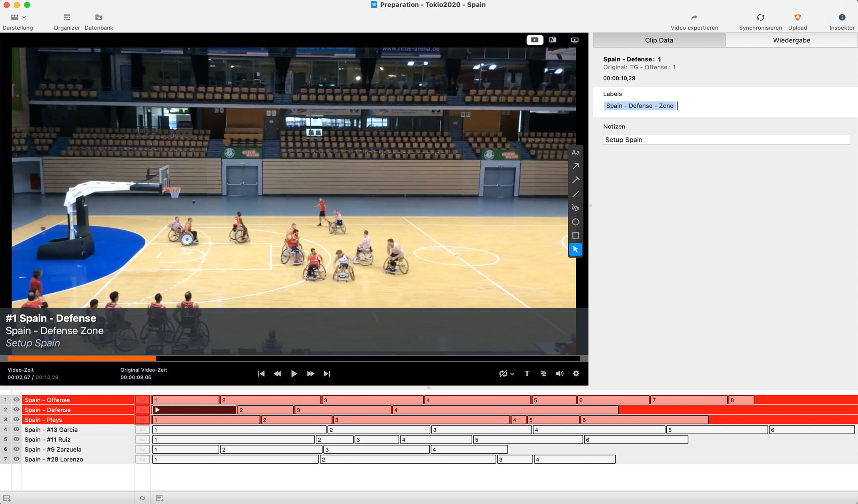Select the arrow drawing tool
The width and height of the screenshot is (858, 504).
575,166
